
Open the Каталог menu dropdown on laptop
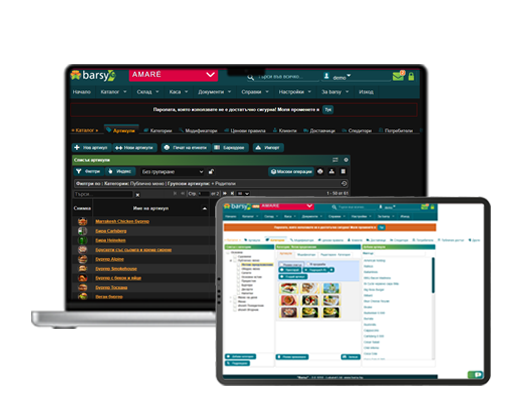(113, 92)
